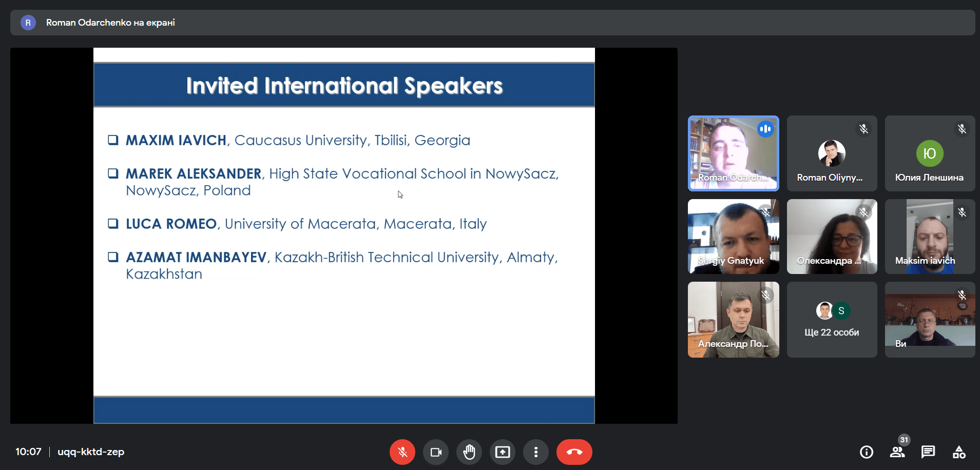980x470 pixels.
Task: Click the Roman Odarchenko presenting banner
Action: click(x=110, y=23)
